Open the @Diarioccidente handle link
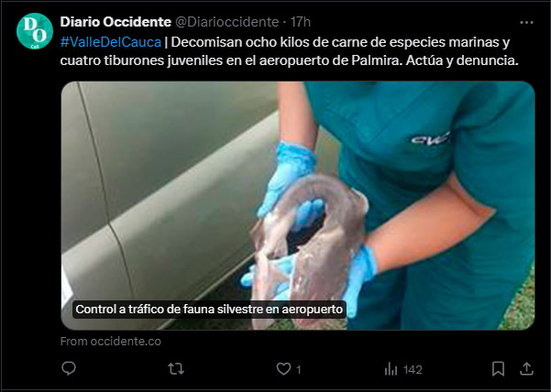551x392 pixels. coord(227,22)
